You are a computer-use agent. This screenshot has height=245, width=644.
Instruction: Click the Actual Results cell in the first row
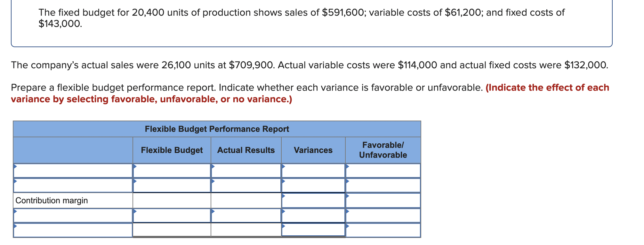(246, 171)
